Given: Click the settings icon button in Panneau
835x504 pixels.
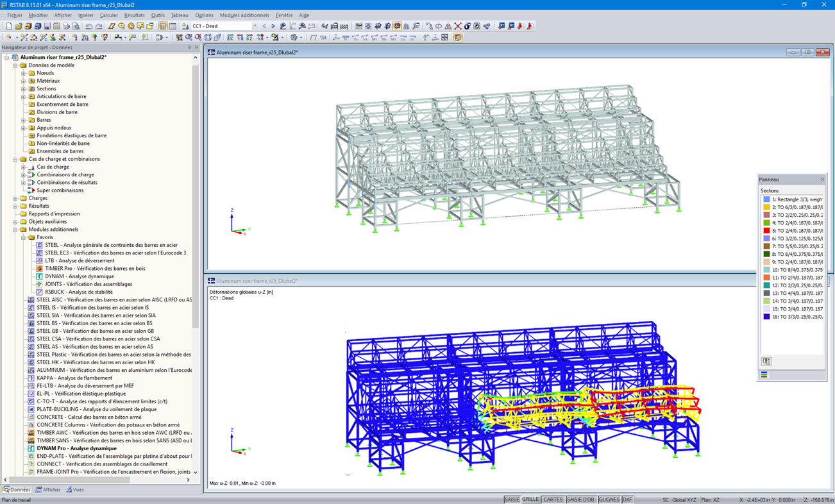Looking at the screenshot, I should pos(766,362).
